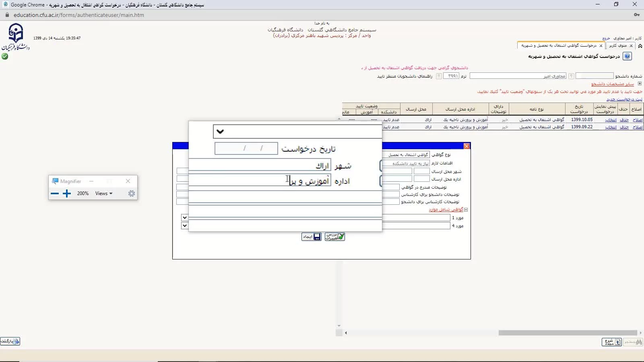This screenshot has height=362, width=644.
Task: Click the blue help question mark icon
Action: pyautogui.click(x=627, y=56)
